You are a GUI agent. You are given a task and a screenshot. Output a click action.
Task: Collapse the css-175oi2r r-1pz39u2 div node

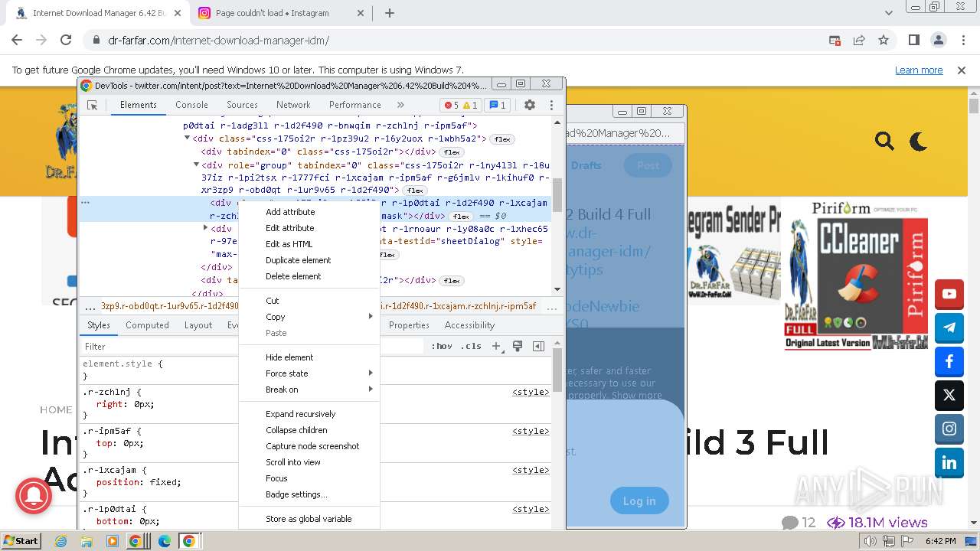tap(188, 139)
